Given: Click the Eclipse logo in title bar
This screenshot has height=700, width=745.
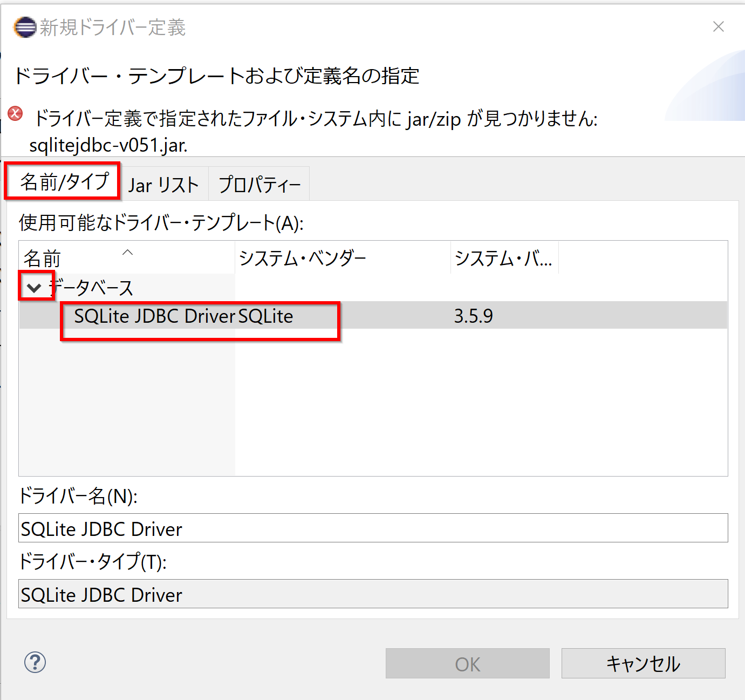Looking at the screenshot, I should 25,27.
